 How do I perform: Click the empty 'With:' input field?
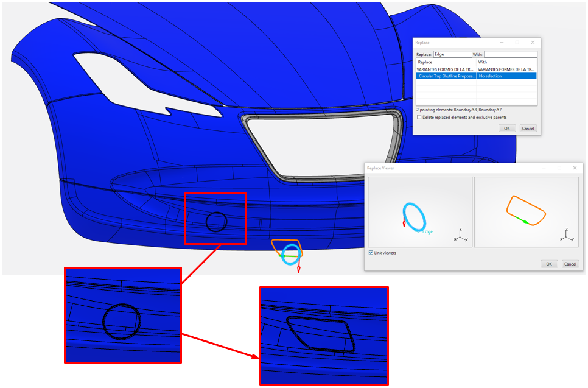tap(510, 54)
